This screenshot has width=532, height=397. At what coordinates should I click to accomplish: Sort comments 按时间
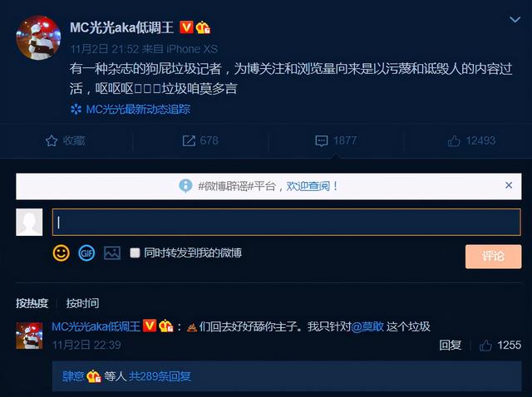point(82,303)
